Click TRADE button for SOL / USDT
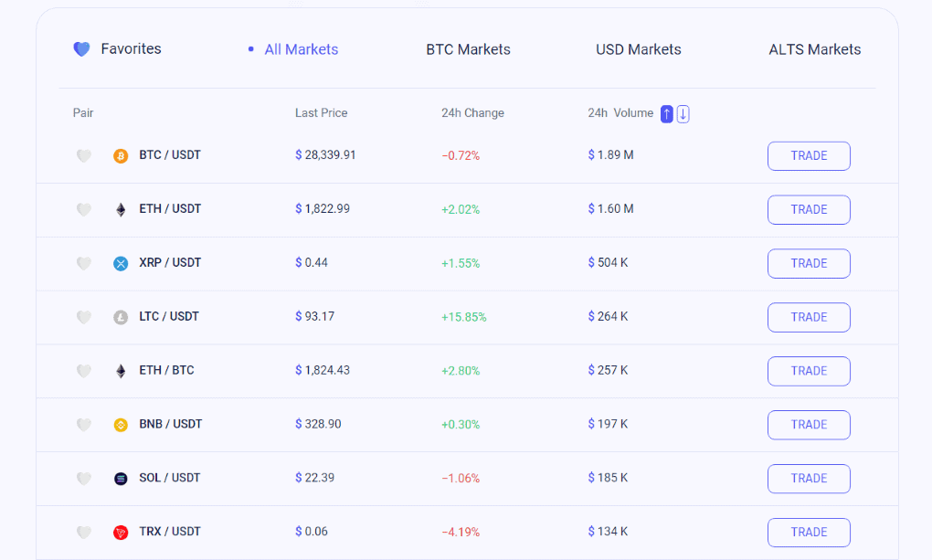Screen dimensions: 932x560 coord(809,479)
